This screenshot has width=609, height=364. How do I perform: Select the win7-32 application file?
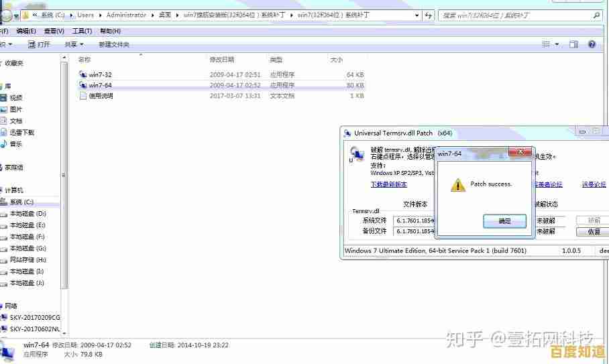(100, 75)
